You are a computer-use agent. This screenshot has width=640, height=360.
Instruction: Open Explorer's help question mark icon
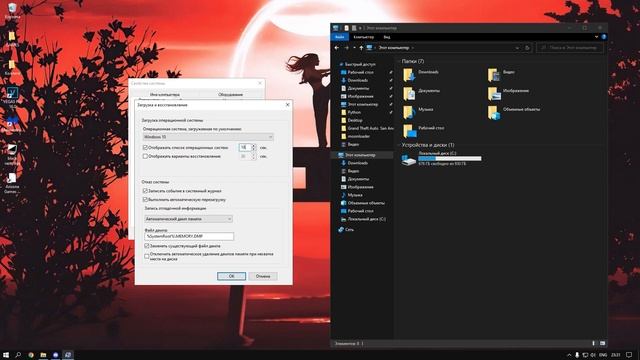[x=604, y=37]
